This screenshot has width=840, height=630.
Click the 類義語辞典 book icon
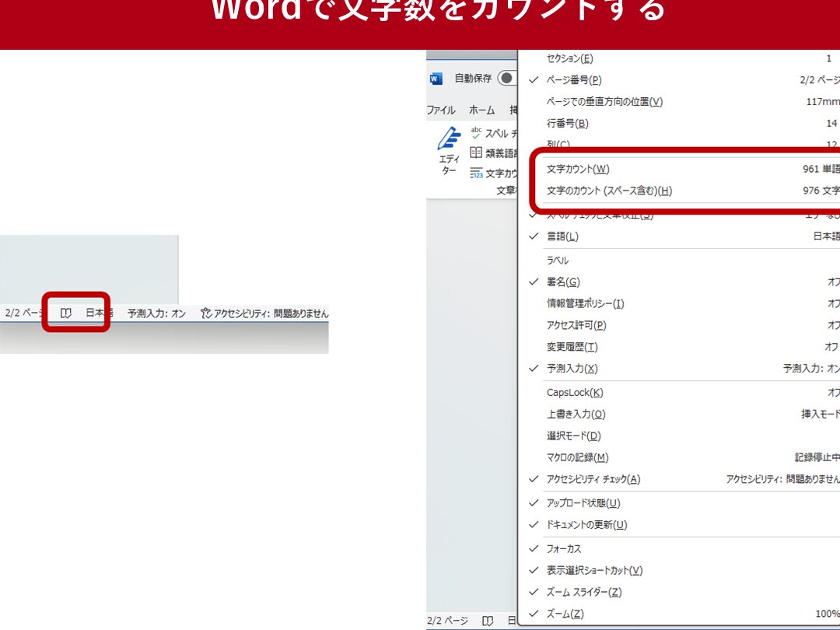[x=476, y=152]
